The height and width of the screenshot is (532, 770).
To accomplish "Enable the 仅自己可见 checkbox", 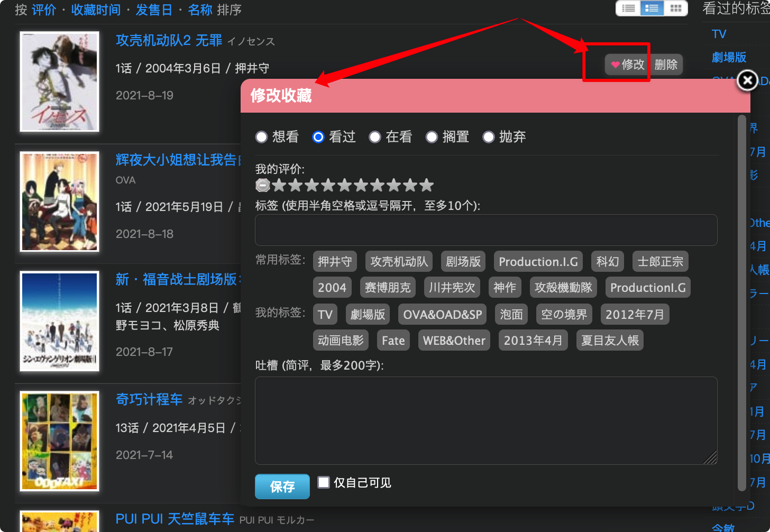I will pos(324,482).
